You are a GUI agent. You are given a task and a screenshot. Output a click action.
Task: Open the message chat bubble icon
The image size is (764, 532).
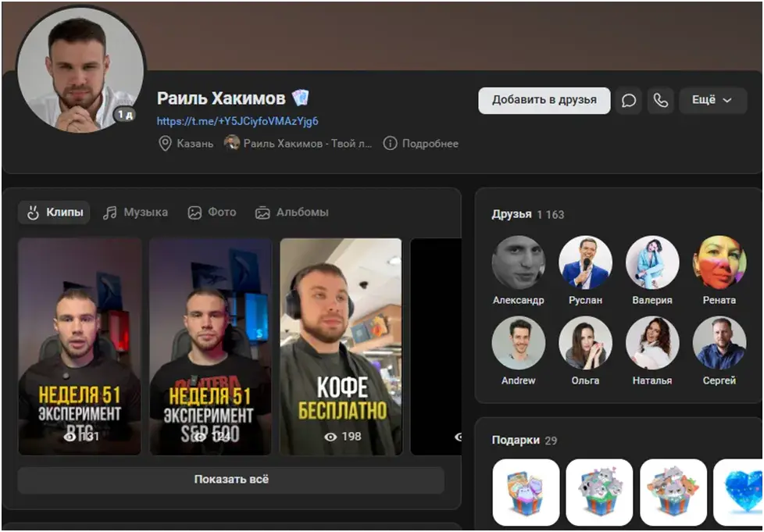(629, 101)
